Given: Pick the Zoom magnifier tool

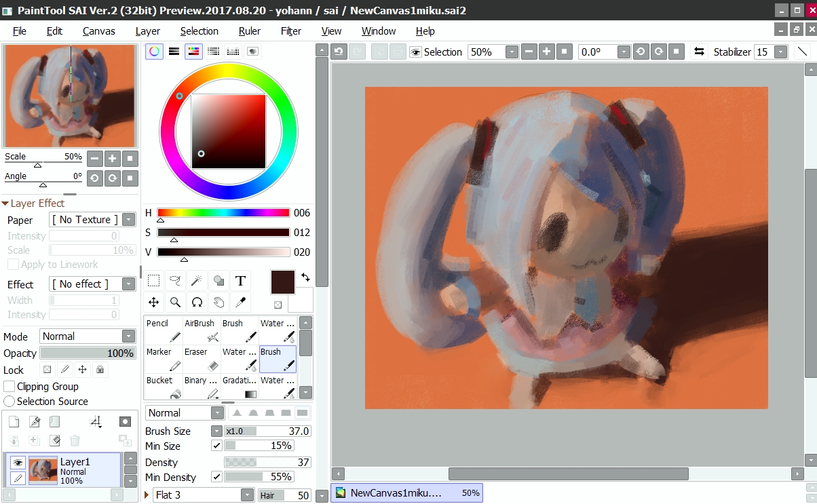Looking at the screenshot, I should tap(175, 302).
